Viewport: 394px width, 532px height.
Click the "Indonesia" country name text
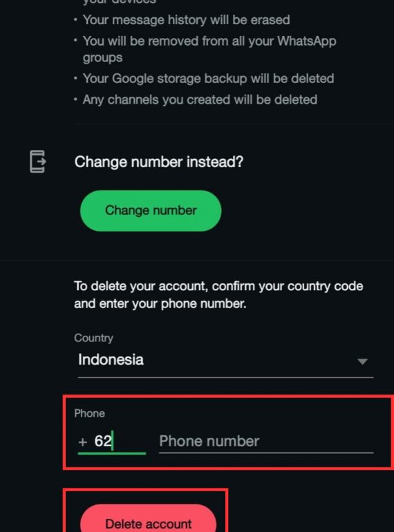111,360
